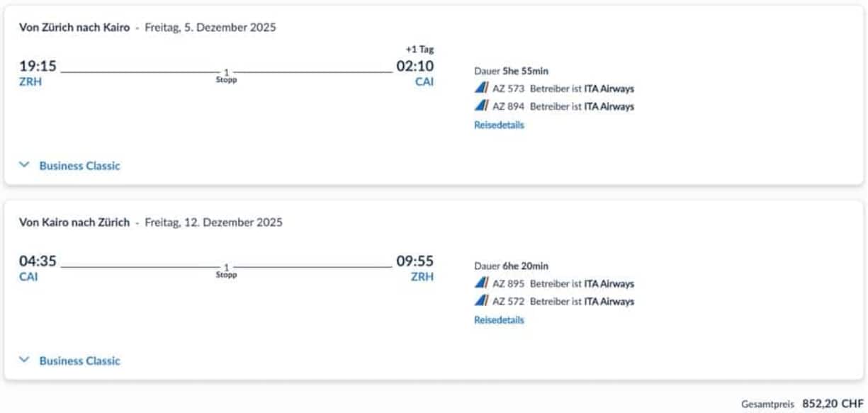Click the Business Classic label on the return flight
Image resolution: width=868 pixels, height=413 pixels.
pos(79,361)
